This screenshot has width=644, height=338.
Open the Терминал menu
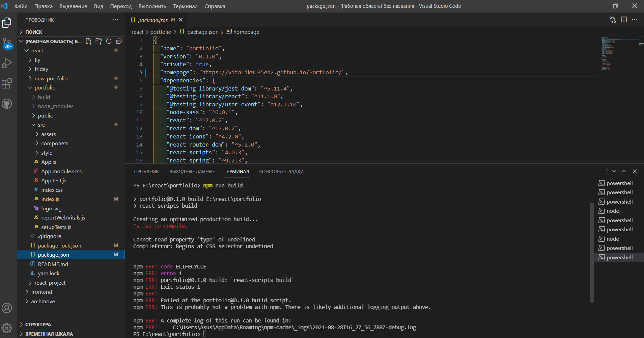[185, 6]
